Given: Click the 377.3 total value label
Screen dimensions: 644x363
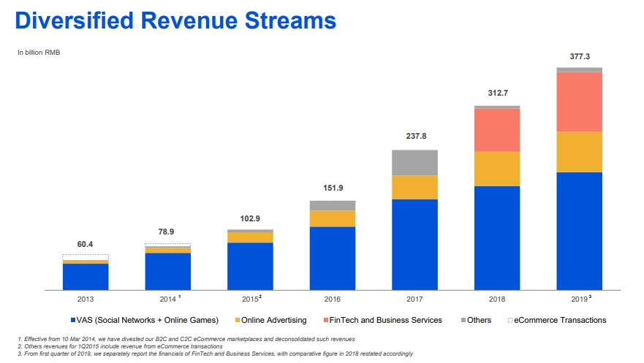Looking at the screenshot, I should [579, 56].
